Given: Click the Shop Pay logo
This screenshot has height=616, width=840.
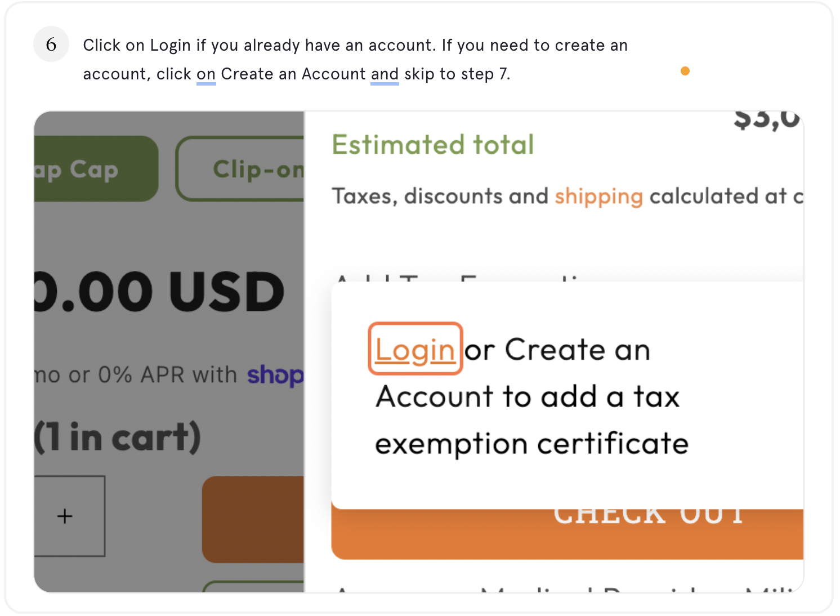Looking at the screenshot, I should (x=275, y=375).
